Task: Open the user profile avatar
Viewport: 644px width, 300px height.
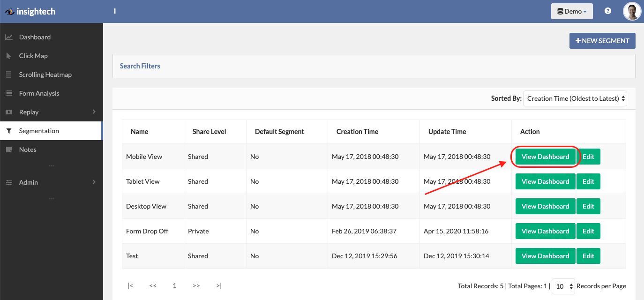Action: 632,11
